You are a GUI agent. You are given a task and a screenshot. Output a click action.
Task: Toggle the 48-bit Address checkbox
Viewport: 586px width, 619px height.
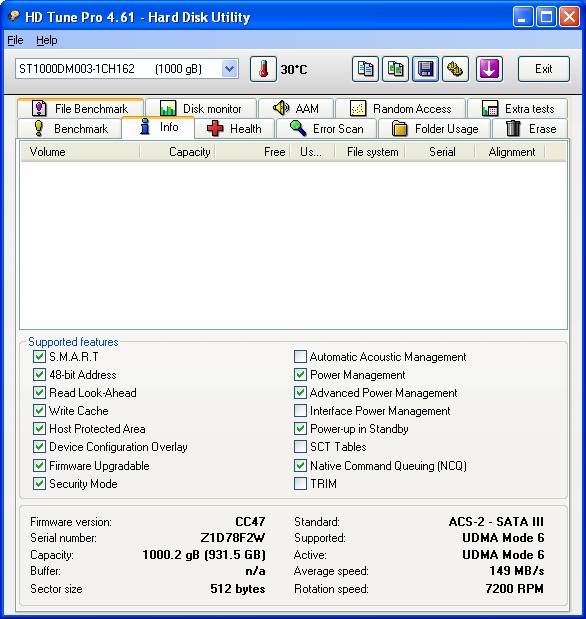pos(39,374)
